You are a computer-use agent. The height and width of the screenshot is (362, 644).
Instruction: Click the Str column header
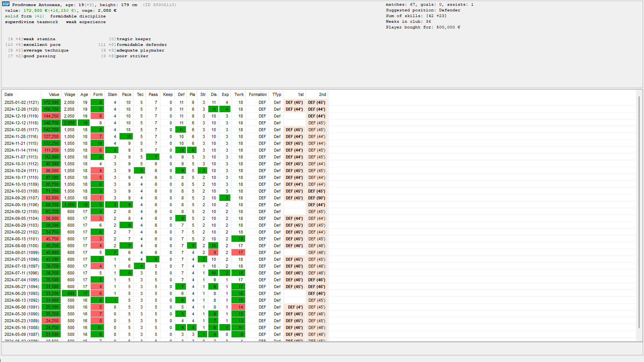(x=203, y=94)
